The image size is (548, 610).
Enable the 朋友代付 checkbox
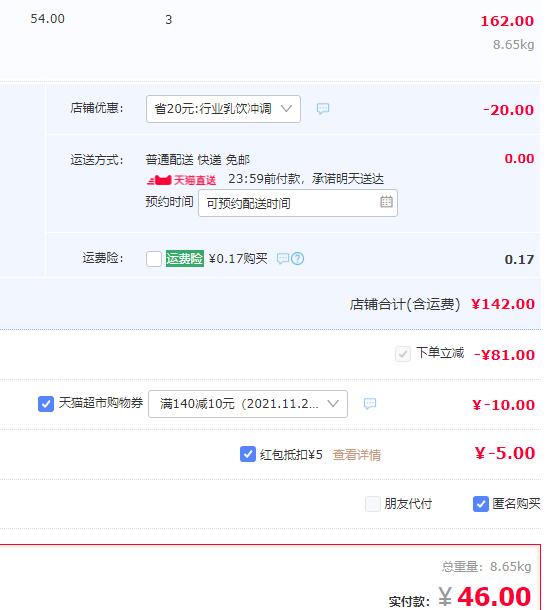(373, 504)
